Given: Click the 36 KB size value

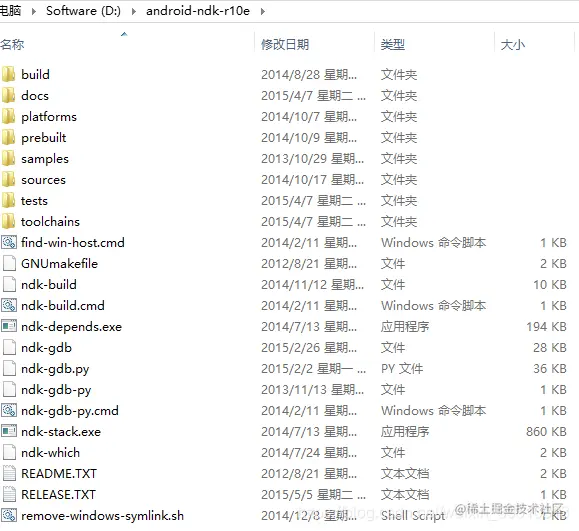Looking at the screenshot, I should coord(550,369).
